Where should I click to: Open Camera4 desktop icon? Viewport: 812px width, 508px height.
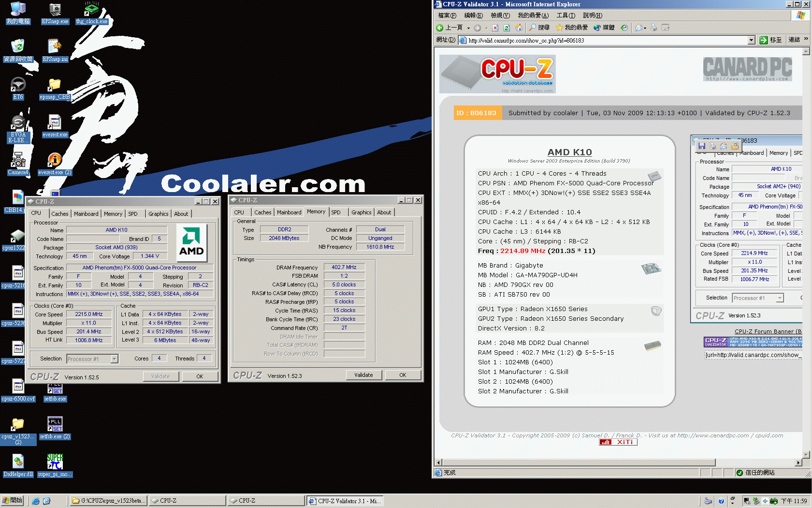pyautogui.click(x=18, y=164)
